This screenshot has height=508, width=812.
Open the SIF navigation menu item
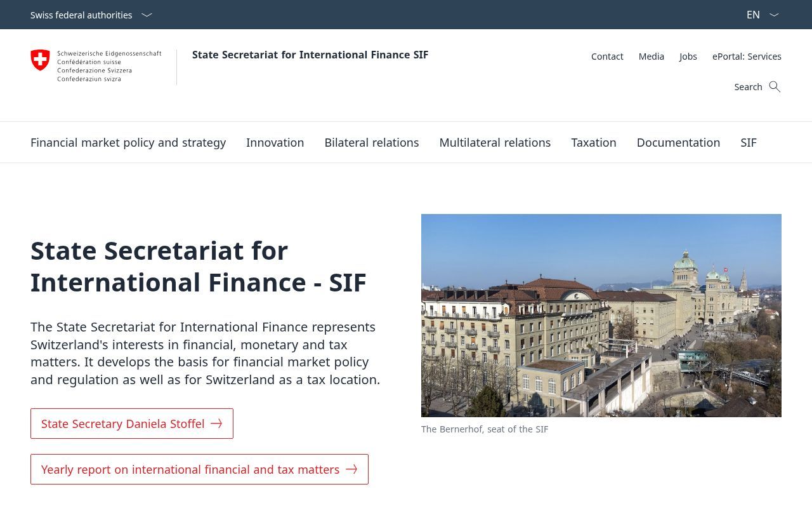[749, 142]
